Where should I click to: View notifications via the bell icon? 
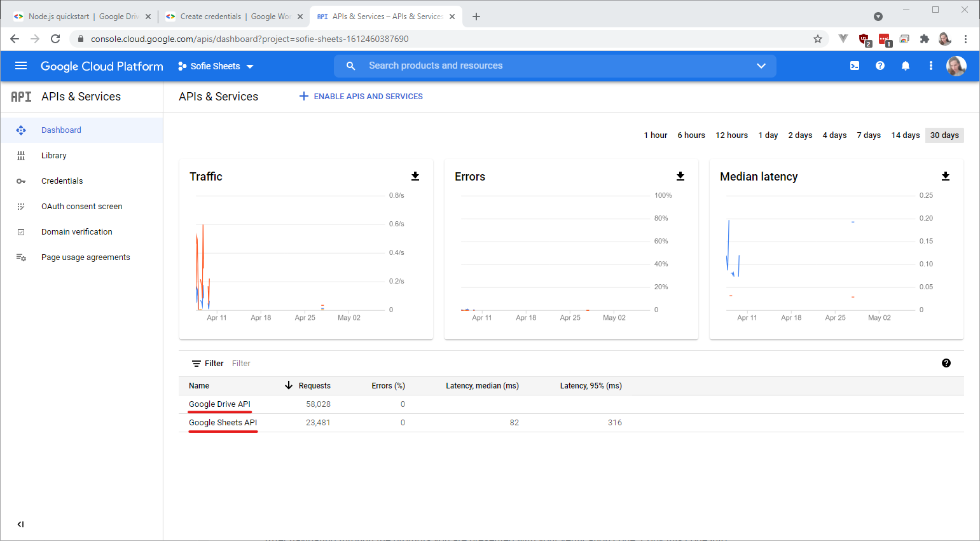[906, 65]
